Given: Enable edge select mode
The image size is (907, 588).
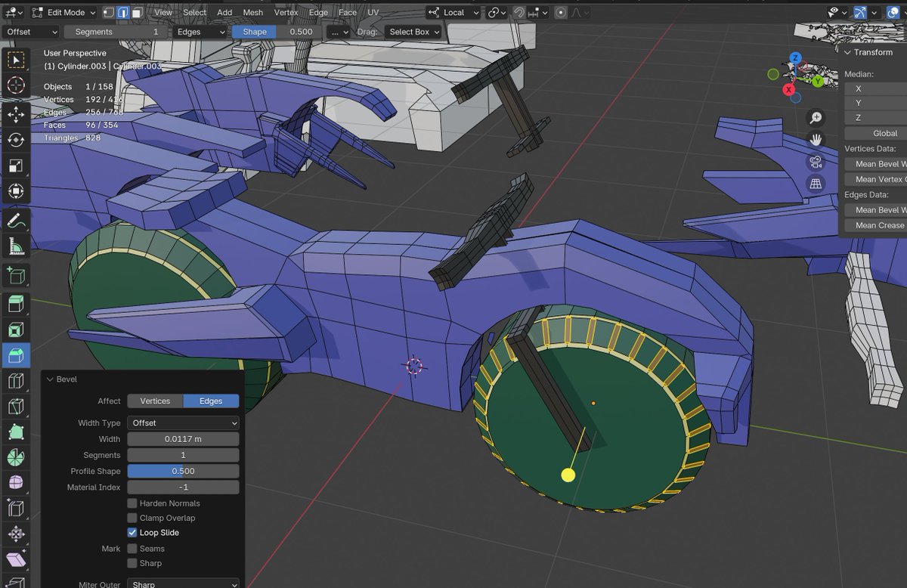Looking at the screenshot, I should tap(122, 12).
